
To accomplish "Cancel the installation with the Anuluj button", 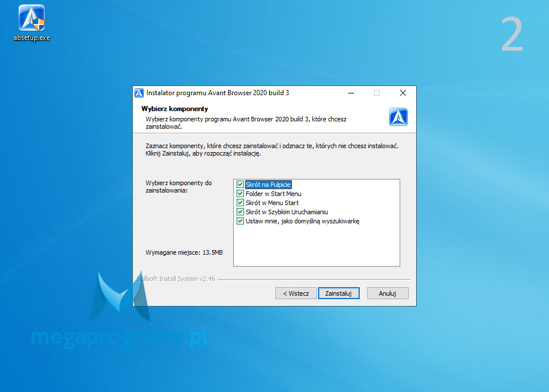I will (x=388, y=293).
